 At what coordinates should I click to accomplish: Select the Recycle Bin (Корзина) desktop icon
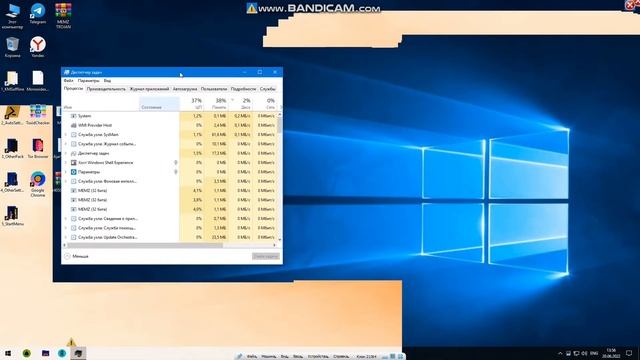pyautogui.click(x=12, y=47)
